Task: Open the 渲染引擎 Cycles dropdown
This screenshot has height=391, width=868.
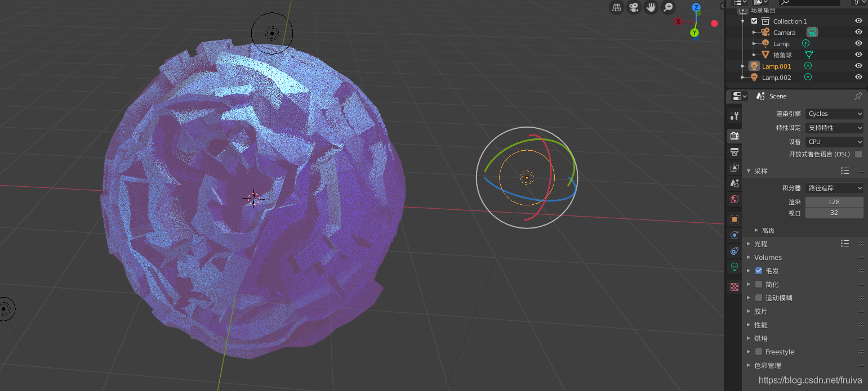Action: click(x=834, y=114)
